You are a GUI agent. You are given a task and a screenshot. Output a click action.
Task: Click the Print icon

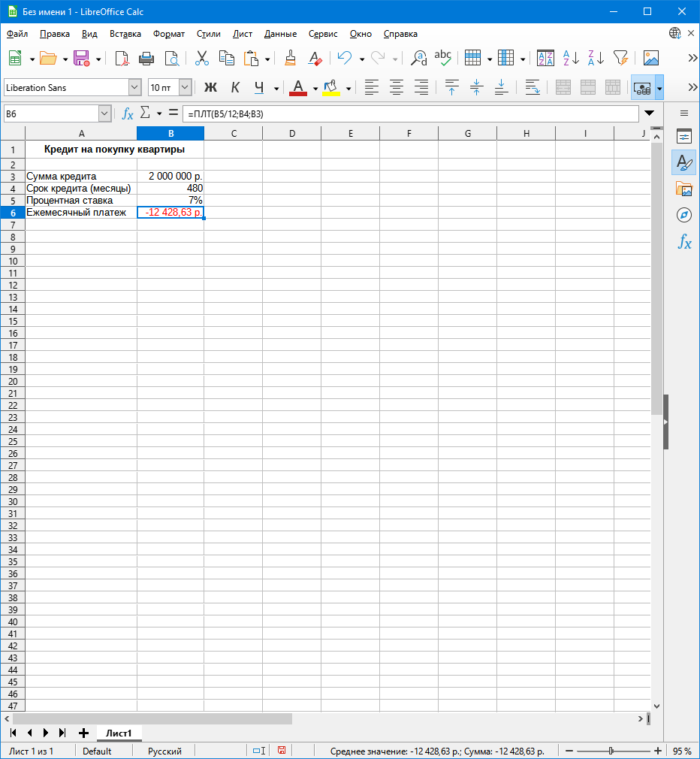point(146,59)
